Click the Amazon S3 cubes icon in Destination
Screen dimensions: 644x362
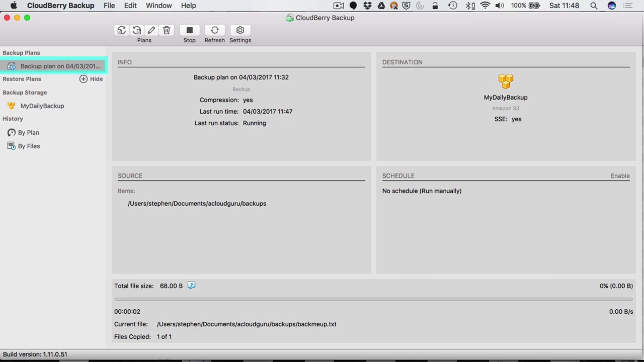click(x=506, y=80)
